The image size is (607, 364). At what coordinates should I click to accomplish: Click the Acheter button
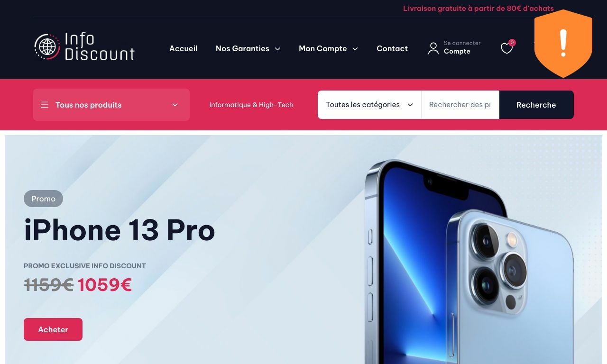(x=53, y=329)
